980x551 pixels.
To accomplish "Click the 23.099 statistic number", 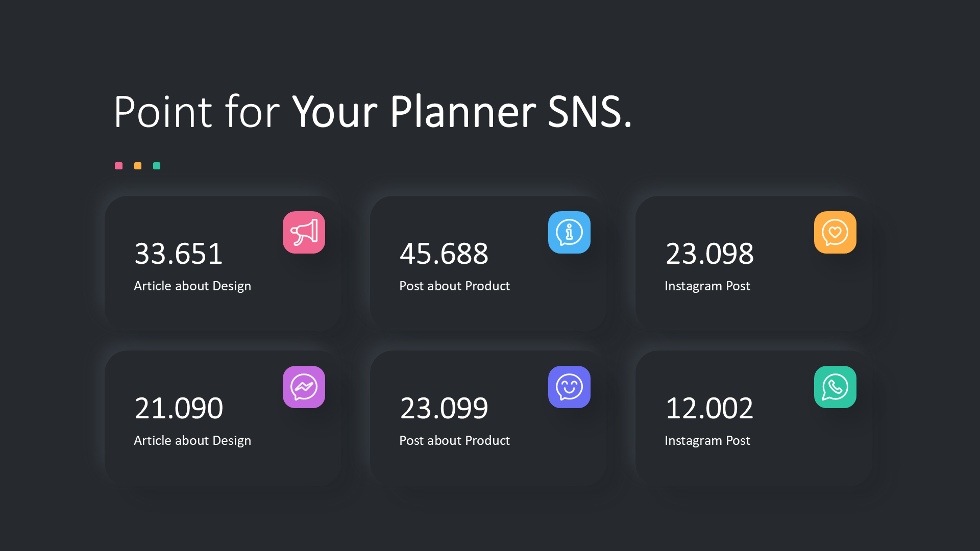I will (444, 408).
